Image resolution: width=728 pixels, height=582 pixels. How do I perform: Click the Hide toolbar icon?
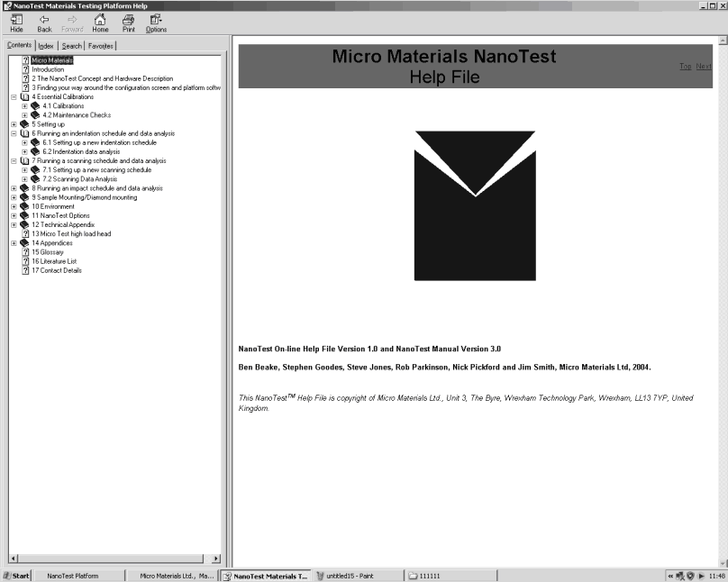(16, 23)
